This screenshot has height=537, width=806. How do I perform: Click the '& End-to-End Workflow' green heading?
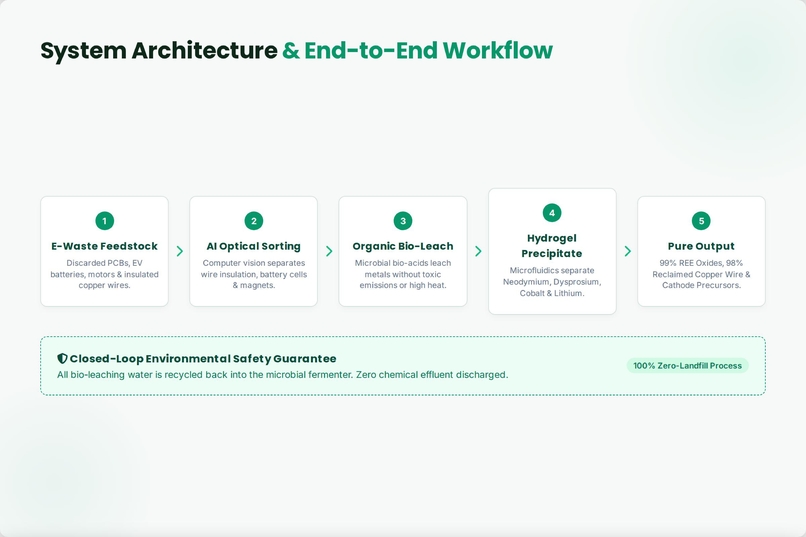[x=417, y=50]
